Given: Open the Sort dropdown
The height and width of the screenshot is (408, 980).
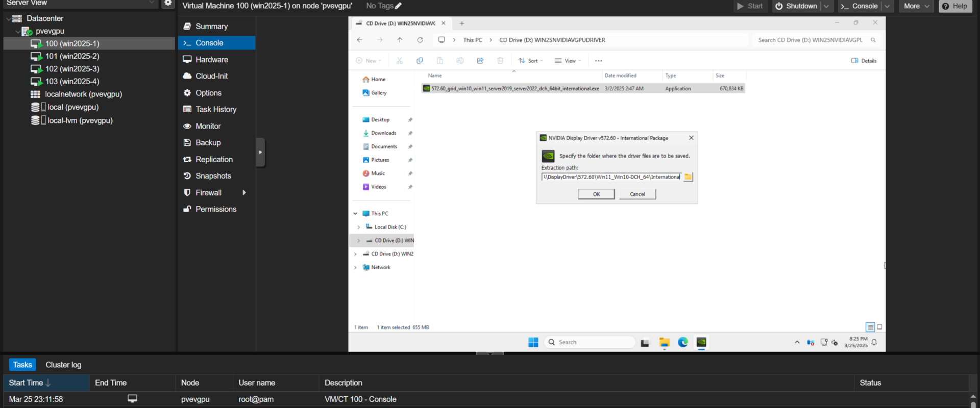Looking at the screenshot, I should (531, 61).
